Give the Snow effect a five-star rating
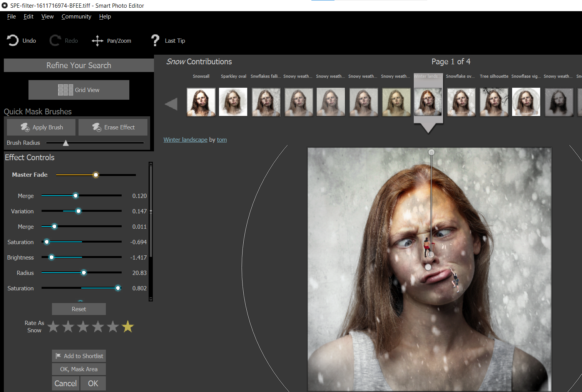 (x=127, y=327)
